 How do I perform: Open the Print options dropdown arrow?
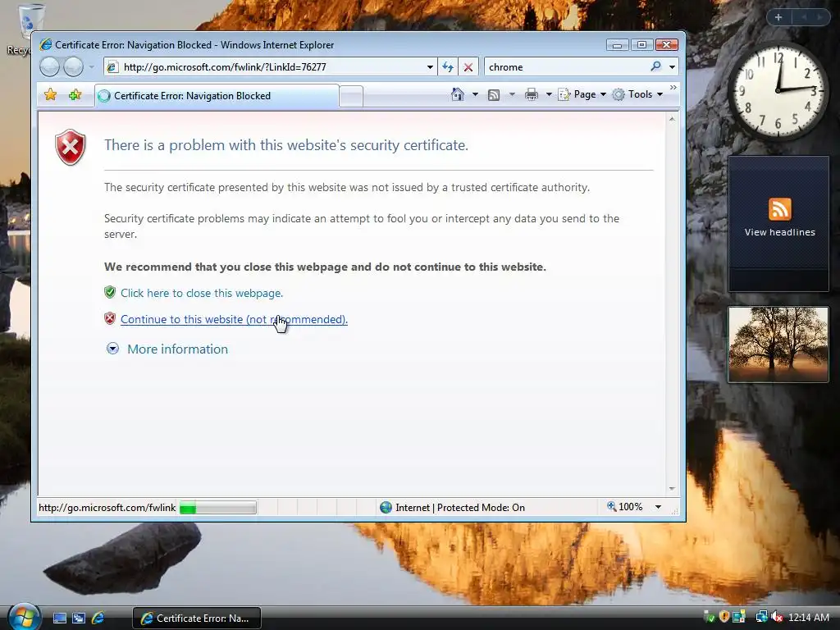pos(549,95)
